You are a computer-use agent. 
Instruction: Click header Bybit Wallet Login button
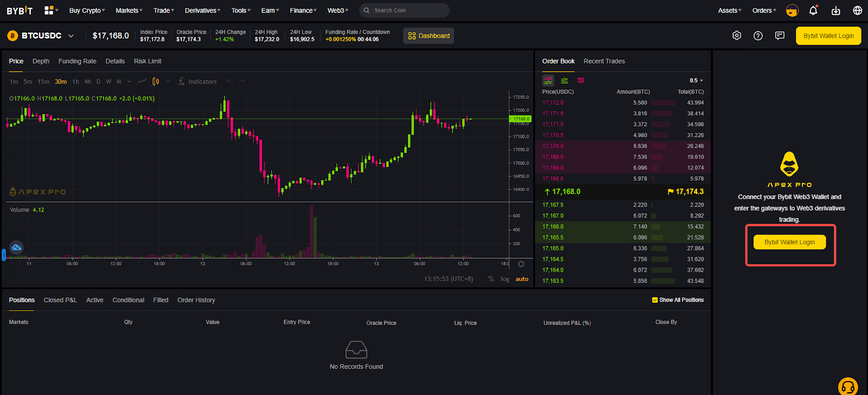[828, 36]
